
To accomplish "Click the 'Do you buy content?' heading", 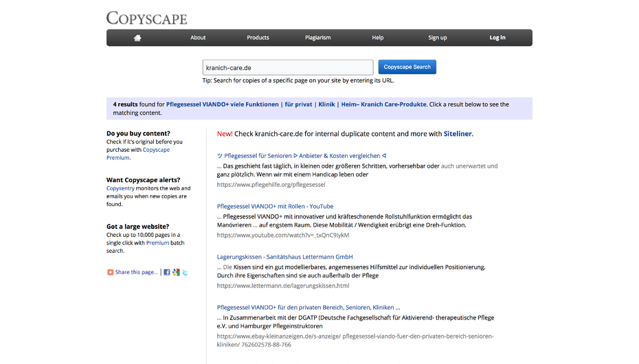I will (x=138, y=133).
